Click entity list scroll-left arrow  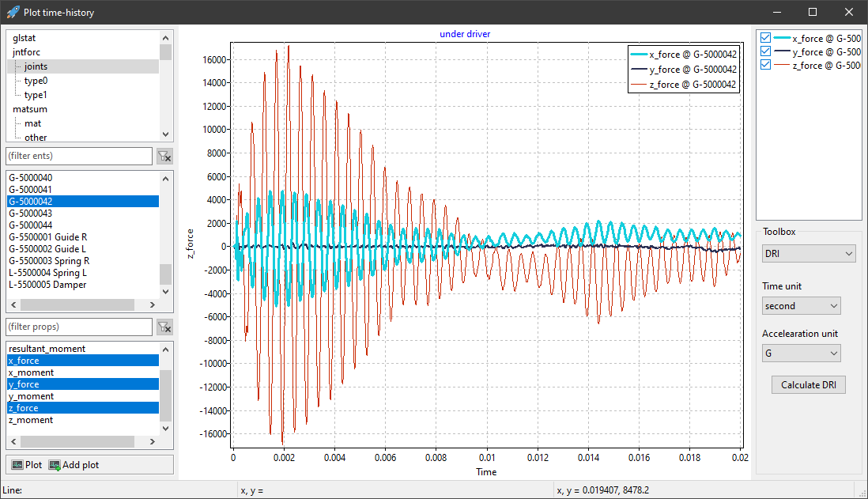coord(14,305)
